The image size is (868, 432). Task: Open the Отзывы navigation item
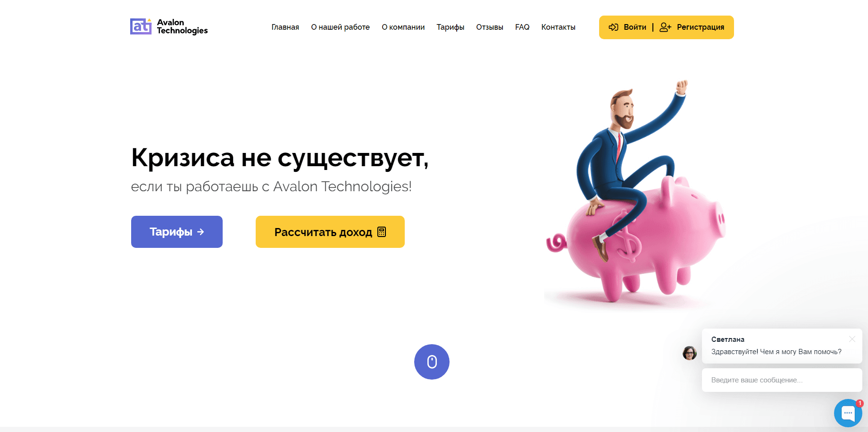coord(490,27)
